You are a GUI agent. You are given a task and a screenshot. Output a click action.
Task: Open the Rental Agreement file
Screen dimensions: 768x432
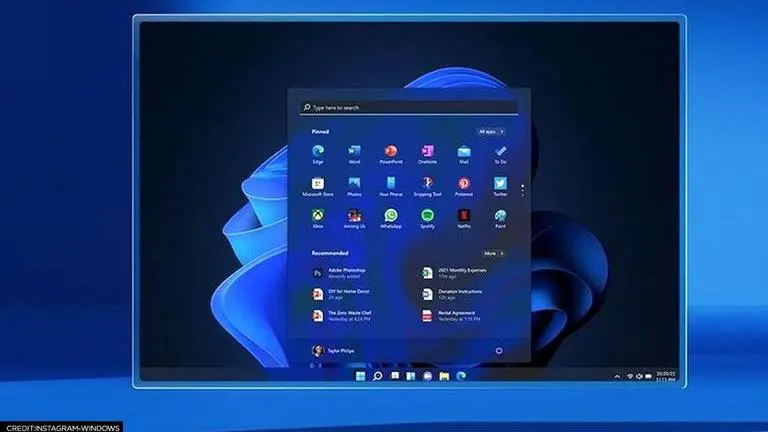(451, 315)
